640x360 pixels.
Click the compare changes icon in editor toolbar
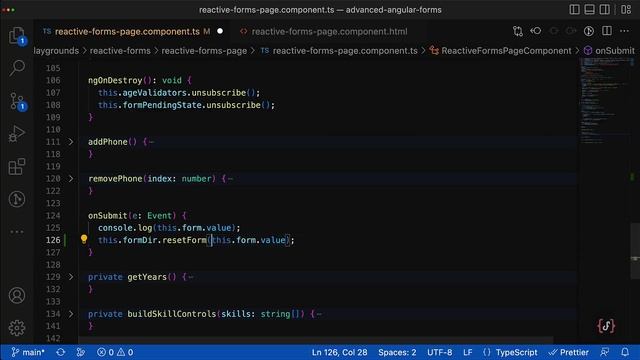(x=518, y=31)
